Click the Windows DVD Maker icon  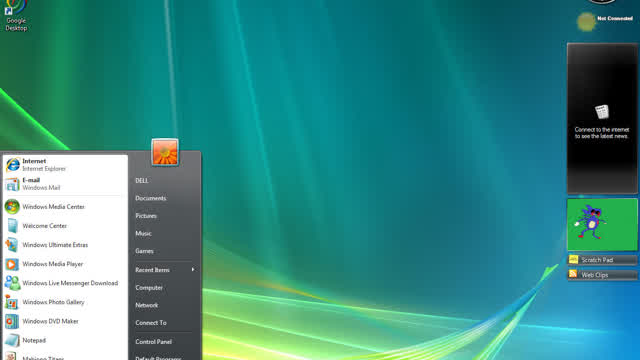pos(12,321)
